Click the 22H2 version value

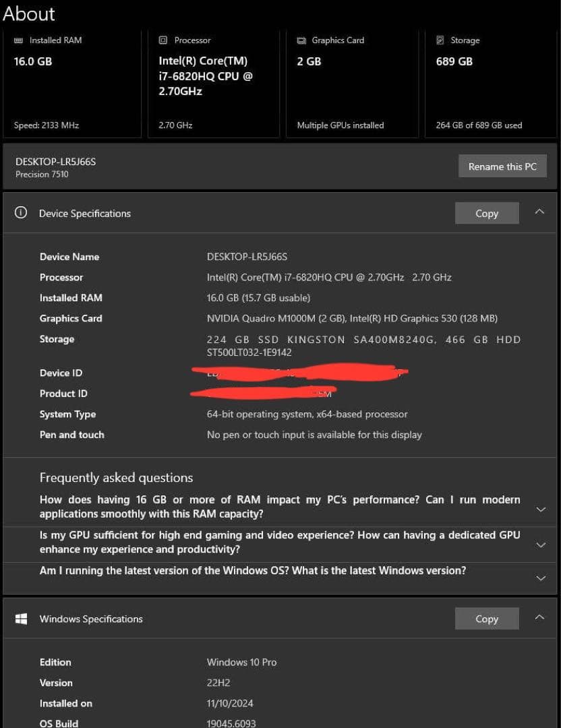[218, 682]
